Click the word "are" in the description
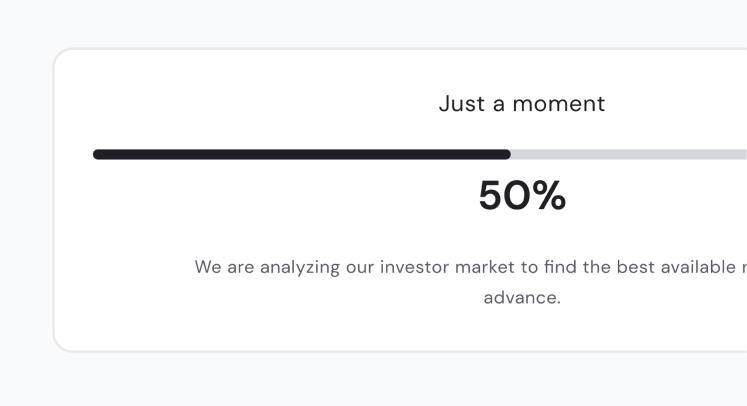This screenshot has width=747, height=406. (x=241, y=268)
